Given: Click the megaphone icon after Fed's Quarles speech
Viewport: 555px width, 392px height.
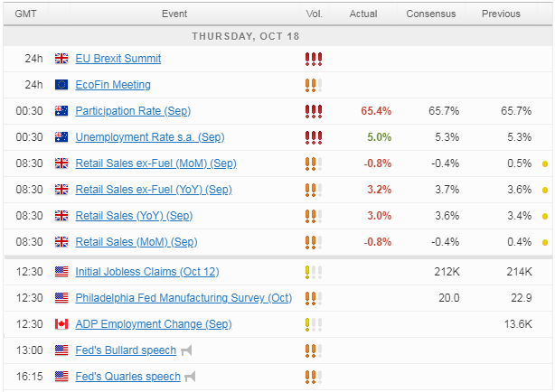Looking at the screenshot, I should [x=190, y=377].
